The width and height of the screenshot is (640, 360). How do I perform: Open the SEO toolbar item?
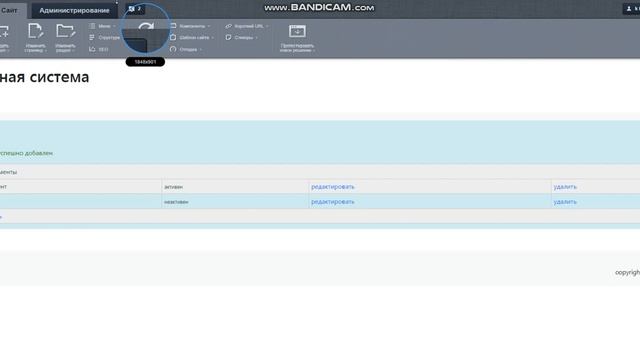98,49
